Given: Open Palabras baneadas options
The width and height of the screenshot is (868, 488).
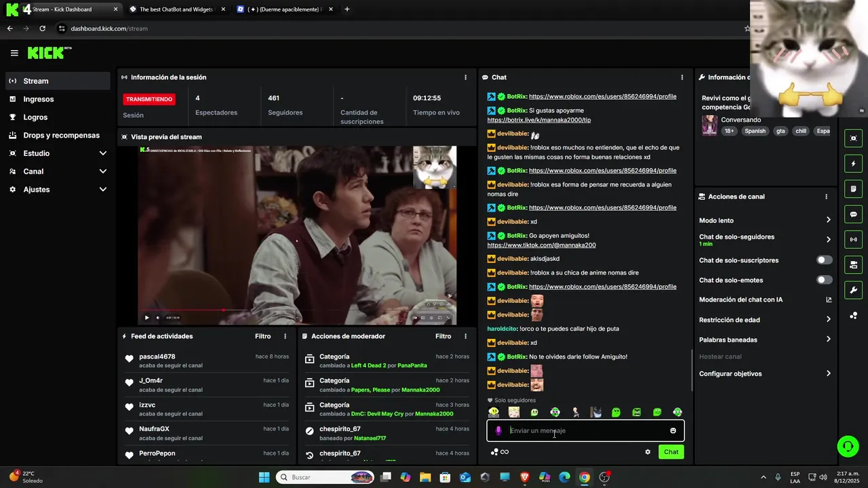Looking at the screenshot, I should pos(765,340).
